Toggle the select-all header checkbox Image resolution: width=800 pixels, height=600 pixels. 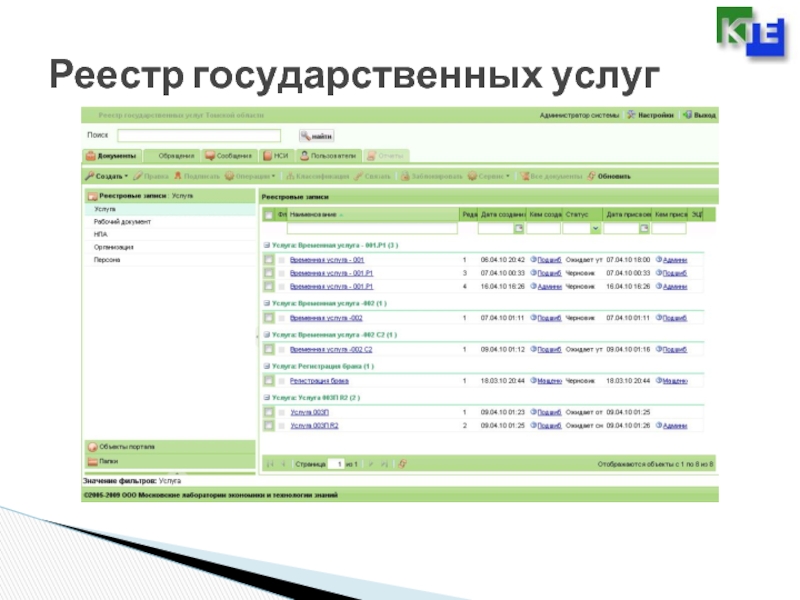[x=269, y=215]
